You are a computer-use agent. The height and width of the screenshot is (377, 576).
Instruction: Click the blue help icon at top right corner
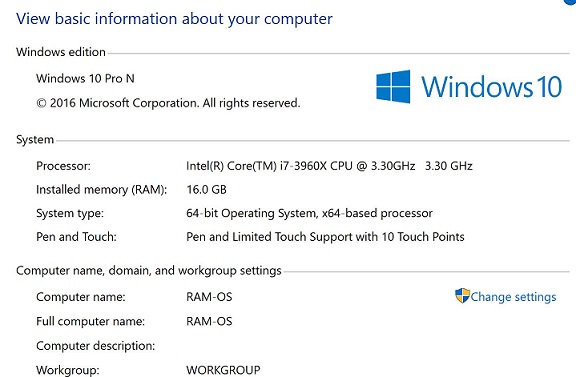[570, 2]
